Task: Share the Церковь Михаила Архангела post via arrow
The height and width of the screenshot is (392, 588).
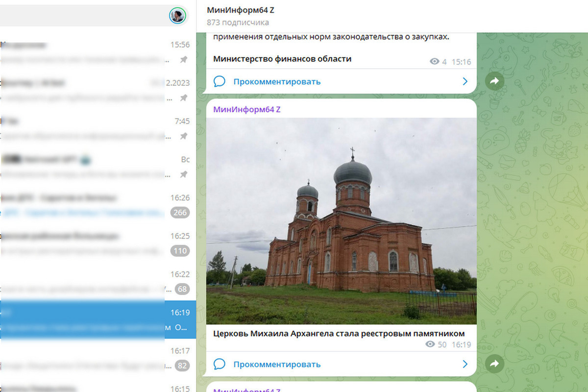Action: (494, 364)
